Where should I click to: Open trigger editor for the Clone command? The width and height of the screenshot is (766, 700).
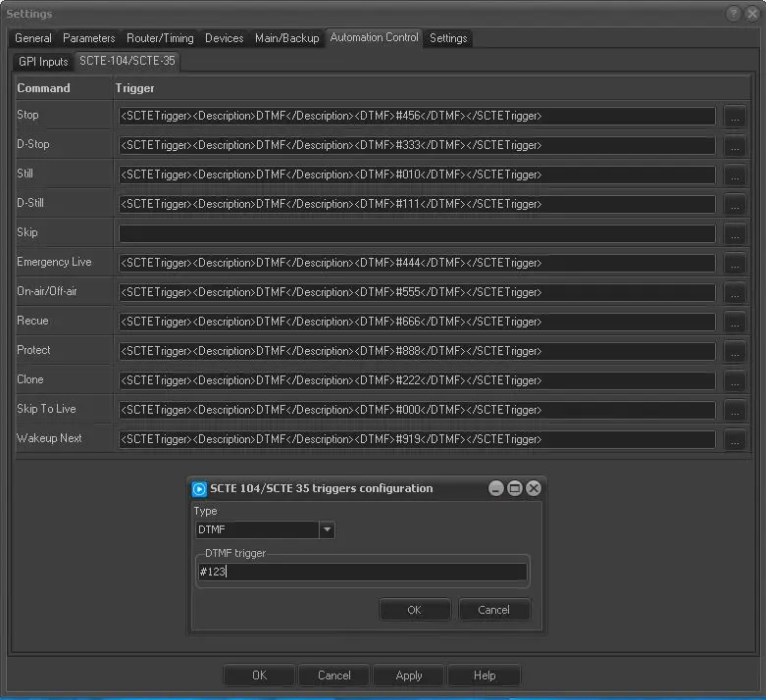[735, 381]
